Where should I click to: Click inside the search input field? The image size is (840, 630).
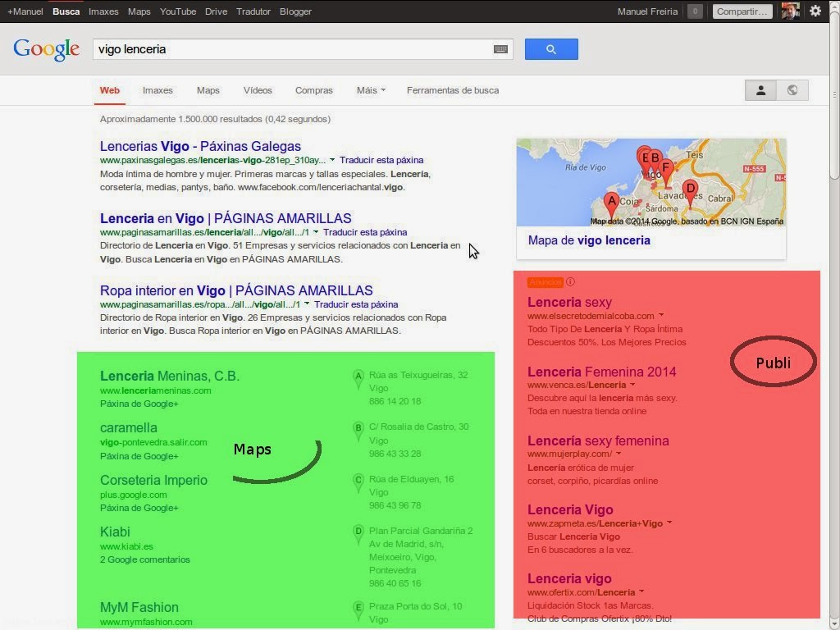(287, 49)
